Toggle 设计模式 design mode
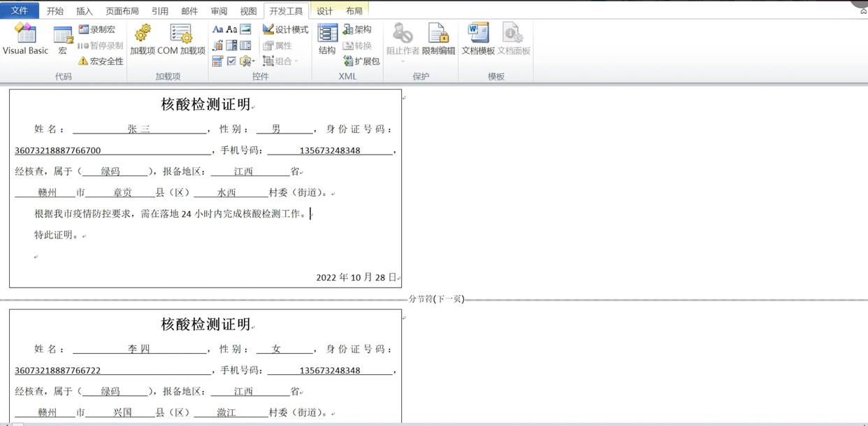 tap(285, 29)
